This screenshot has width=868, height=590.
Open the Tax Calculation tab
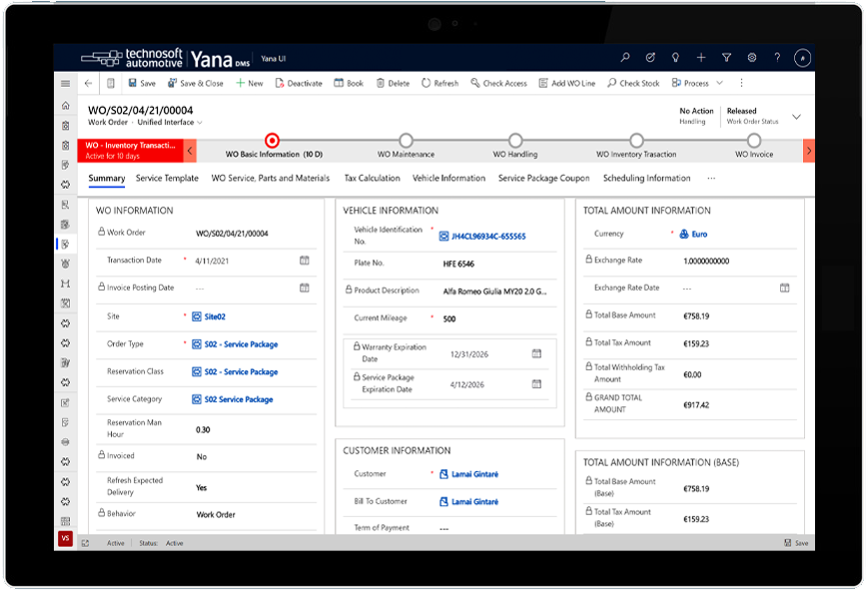click(x=372, y=179)
